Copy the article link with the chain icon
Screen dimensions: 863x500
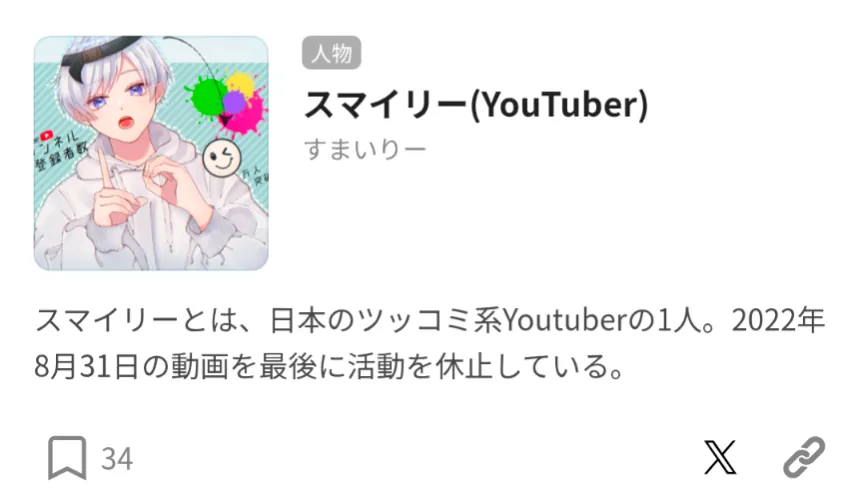tap(804, 457)
